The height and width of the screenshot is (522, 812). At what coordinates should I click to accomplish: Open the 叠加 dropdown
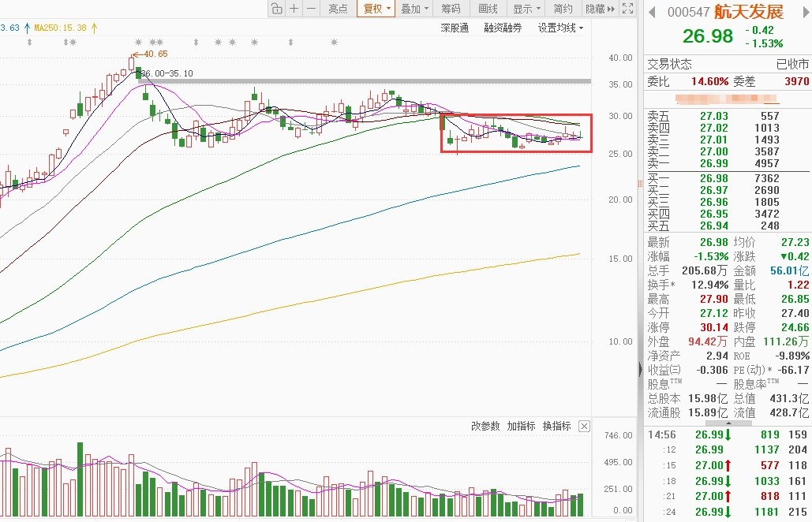pyautogui.click(x=414, y=8)
